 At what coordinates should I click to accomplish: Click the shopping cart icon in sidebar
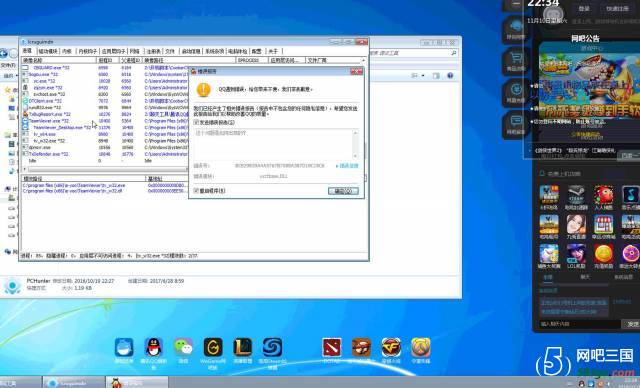pos(516,60)
